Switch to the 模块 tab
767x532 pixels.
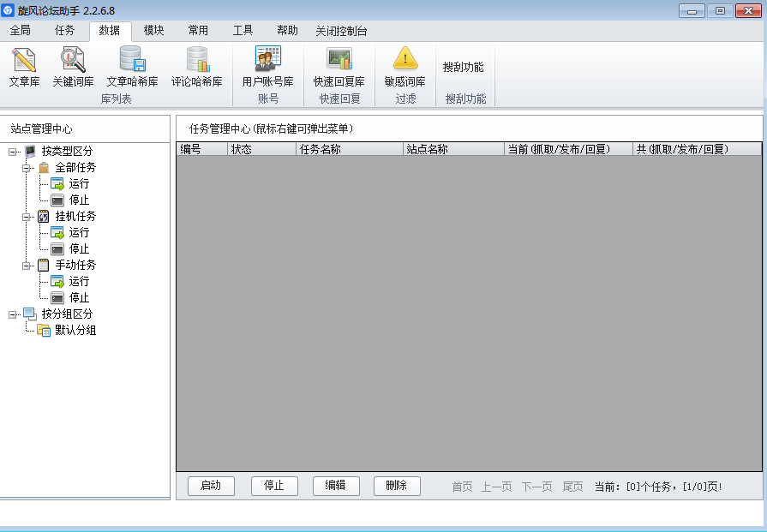click(153, 30)
